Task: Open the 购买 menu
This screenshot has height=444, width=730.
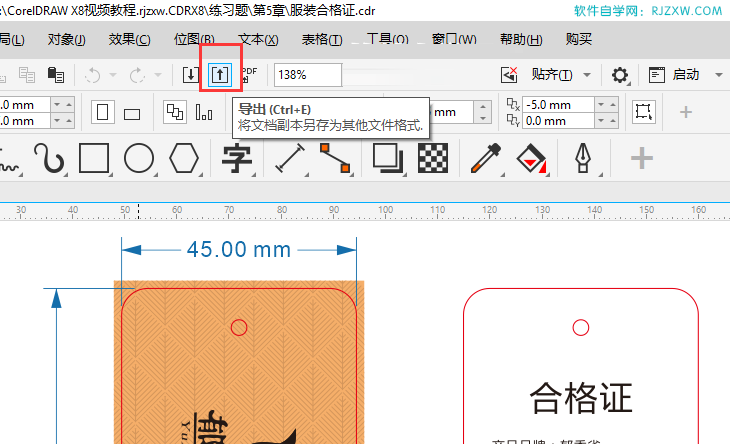Action: pos(579,39)
